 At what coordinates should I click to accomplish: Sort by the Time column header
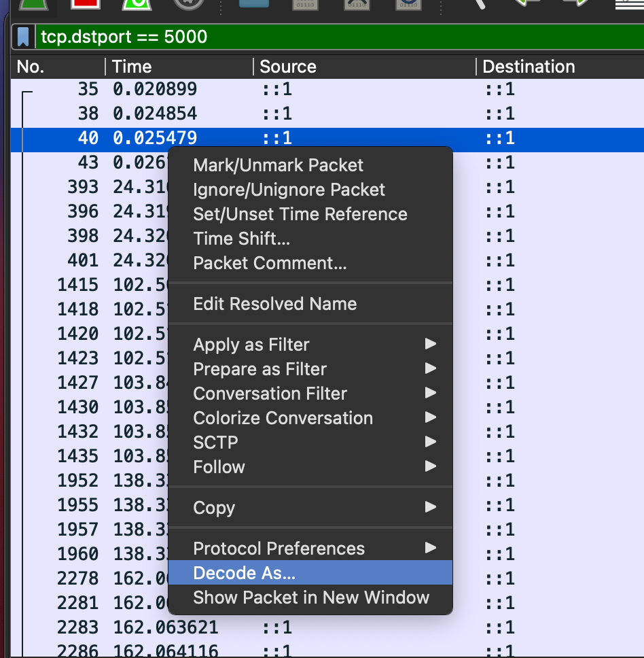coord(132,67)
